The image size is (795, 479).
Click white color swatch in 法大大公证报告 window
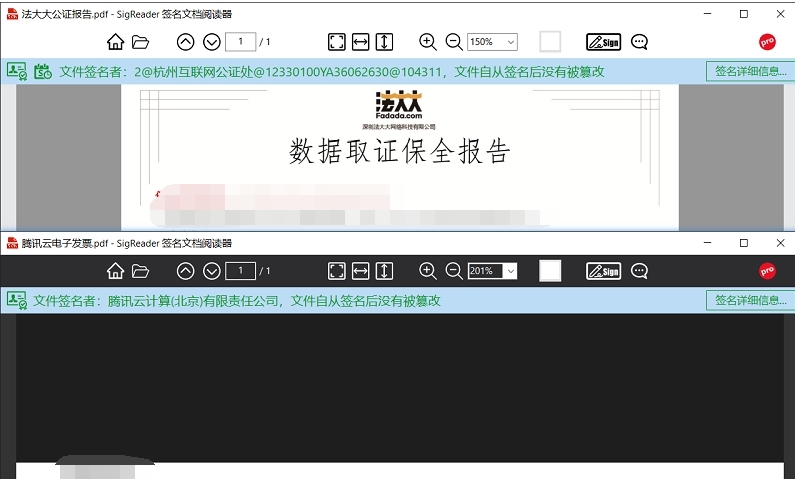click(x=550, y=42)
